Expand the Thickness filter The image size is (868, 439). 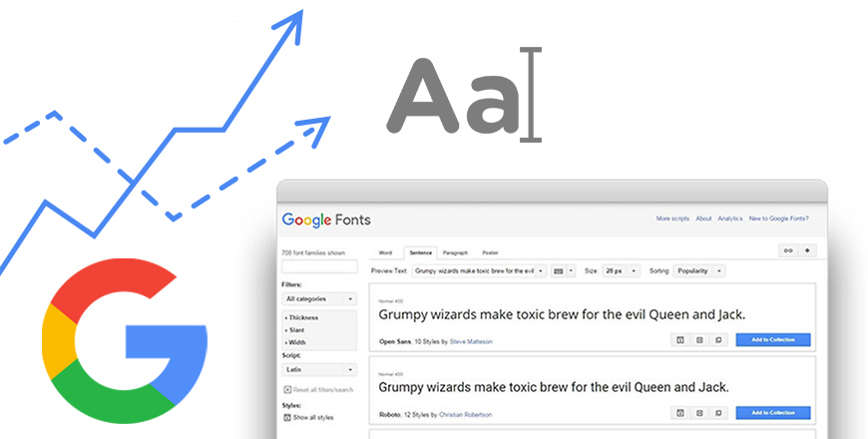click(301, 317)
